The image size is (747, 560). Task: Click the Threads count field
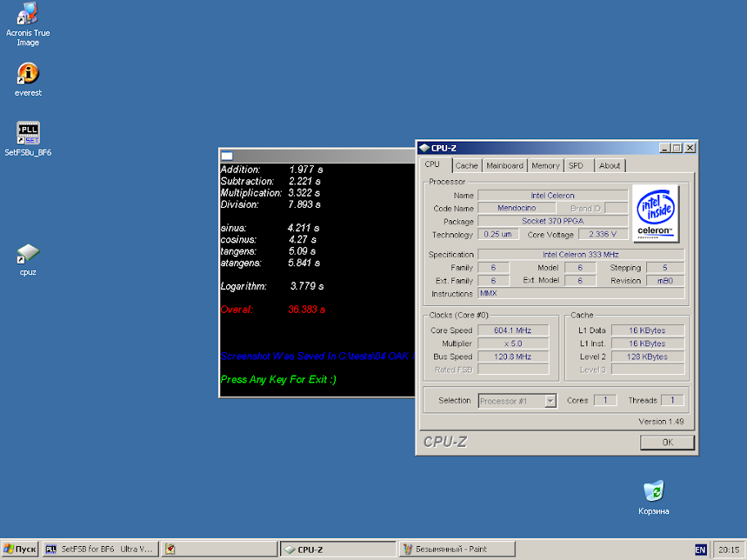click(x=672, y=400)
